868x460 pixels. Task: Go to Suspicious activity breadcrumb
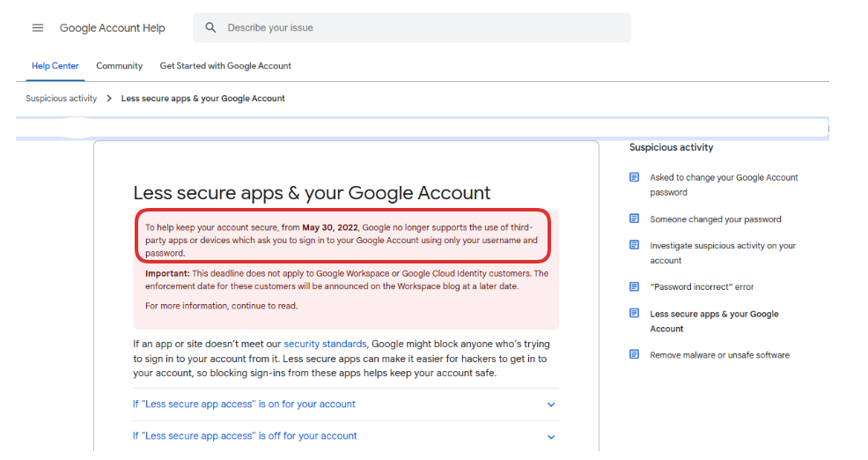(x=61, y=99)
